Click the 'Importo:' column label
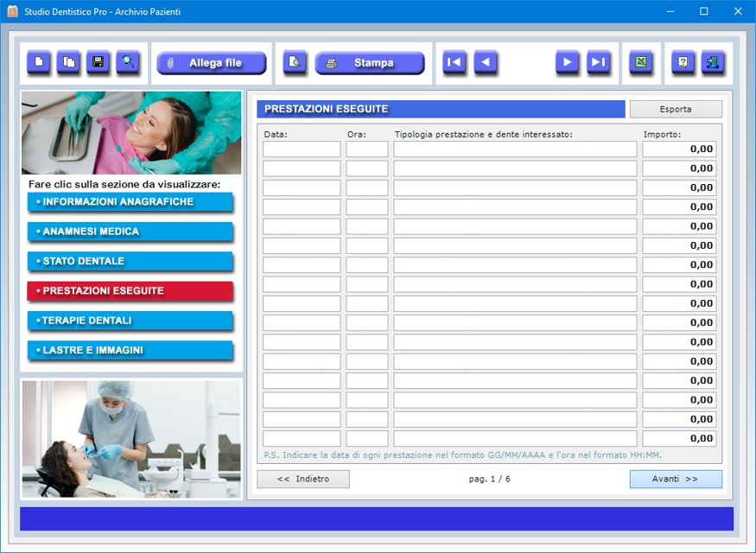Screen dimensions: 756x553 [x=662, y=135]
